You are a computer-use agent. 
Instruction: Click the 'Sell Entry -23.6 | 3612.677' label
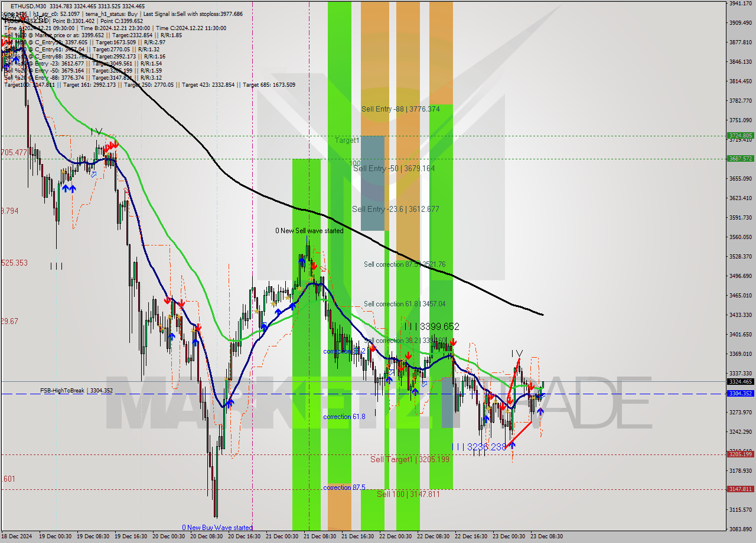pos(396,209)
